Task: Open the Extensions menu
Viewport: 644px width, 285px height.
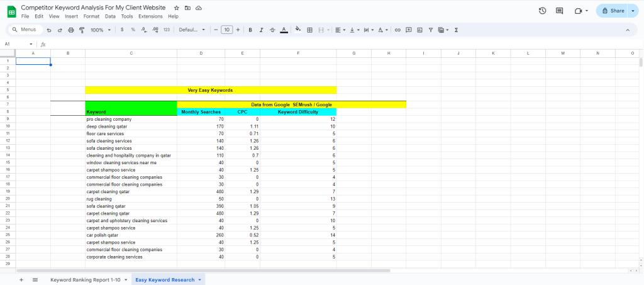Action: coord(150,16)
